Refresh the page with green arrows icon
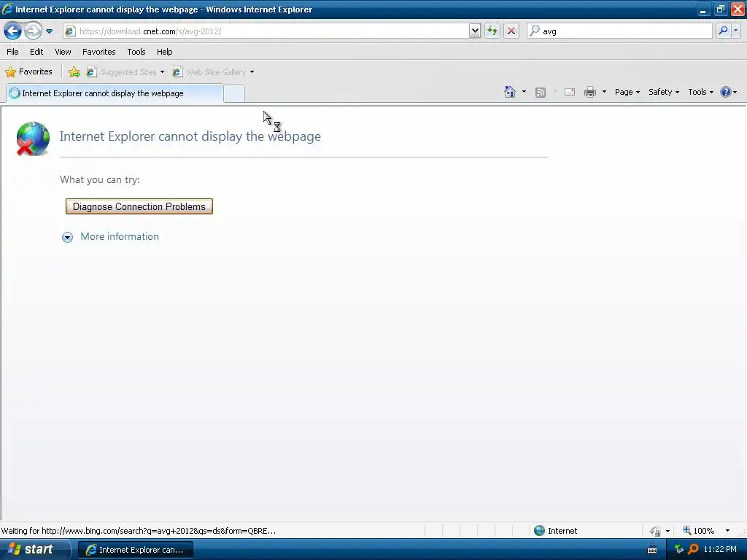747x560 pixels. 492,31
